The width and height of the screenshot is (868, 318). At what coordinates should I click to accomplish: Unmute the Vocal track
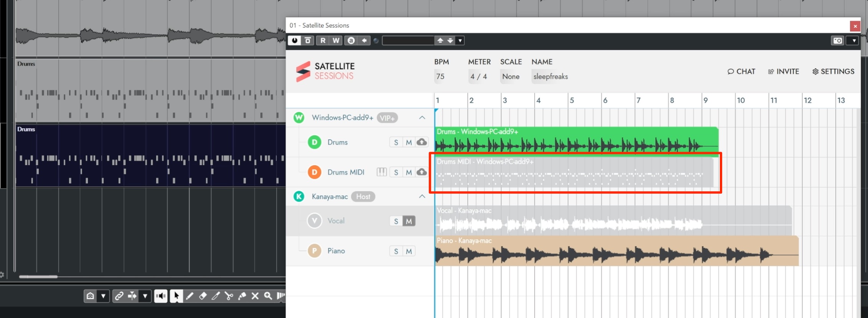409,221
